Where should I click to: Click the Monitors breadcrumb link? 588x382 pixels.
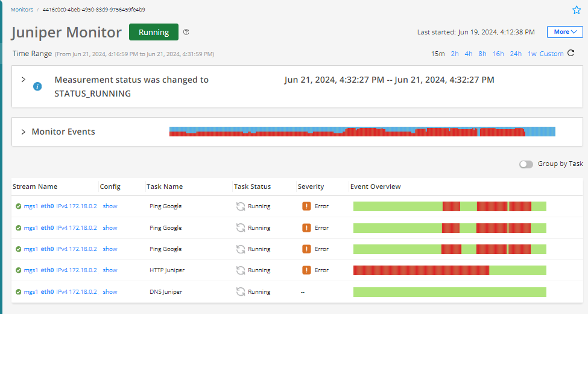point(22,10)
